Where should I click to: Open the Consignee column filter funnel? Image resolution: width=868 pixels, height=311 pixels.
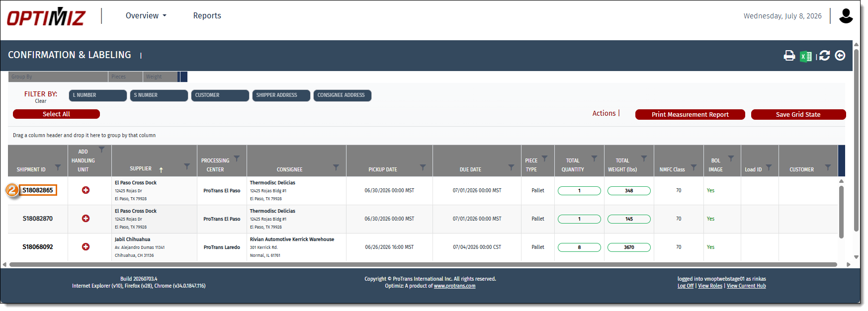(336, 167)
